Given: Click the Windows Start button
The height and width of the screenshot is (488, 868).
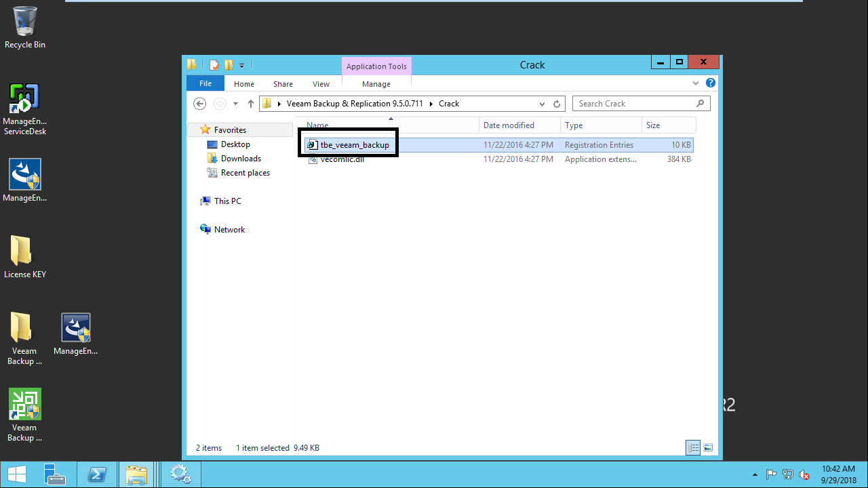Looking at the screenshot, I should coord(17,474).
